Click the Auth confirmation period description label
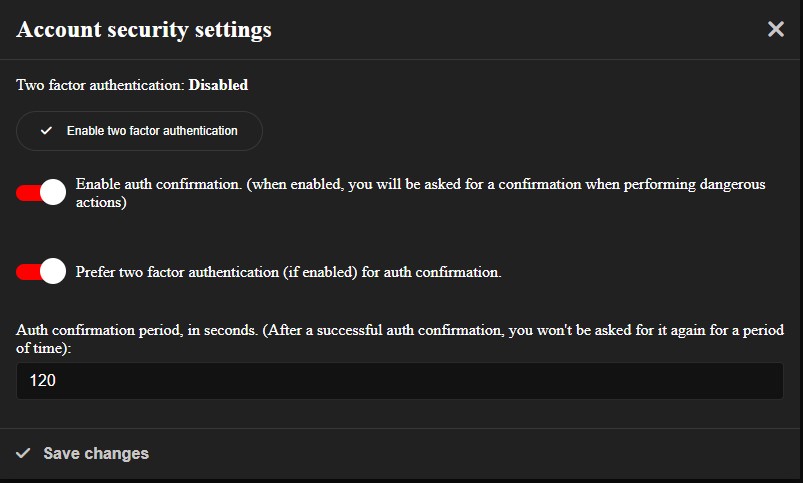This screenshot has height=483, width=803. pos(400,339)
